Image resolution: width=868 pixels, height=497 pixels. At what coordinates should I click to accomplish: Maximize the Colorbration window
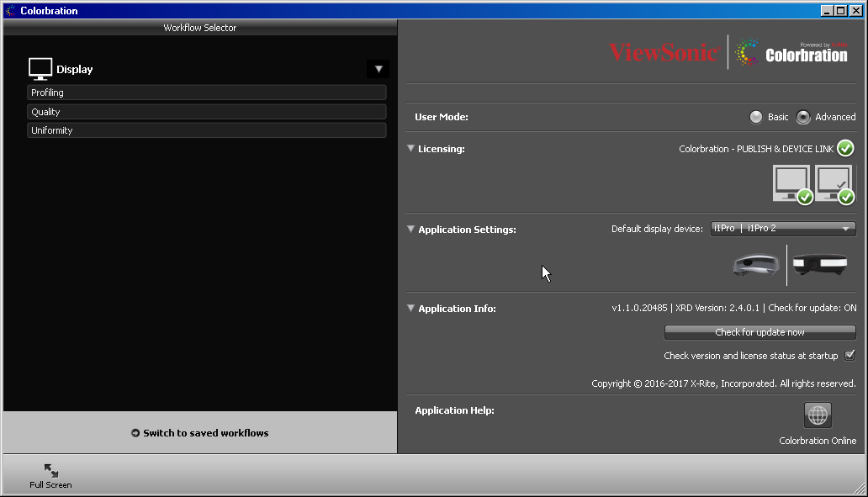841,11
